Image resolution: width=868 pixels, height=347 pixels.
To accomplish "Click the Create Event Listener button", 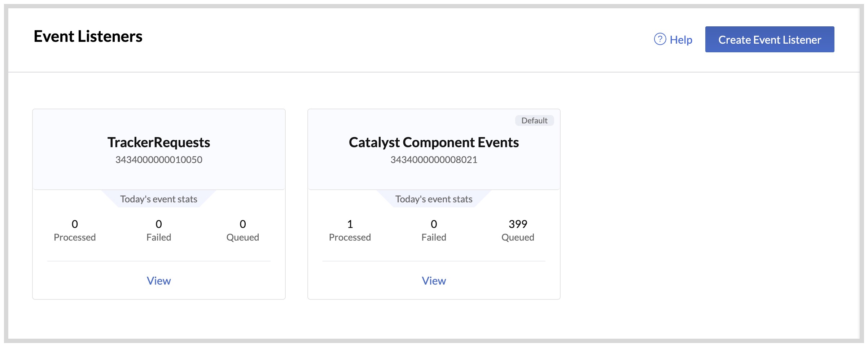I will pos(769,39).
